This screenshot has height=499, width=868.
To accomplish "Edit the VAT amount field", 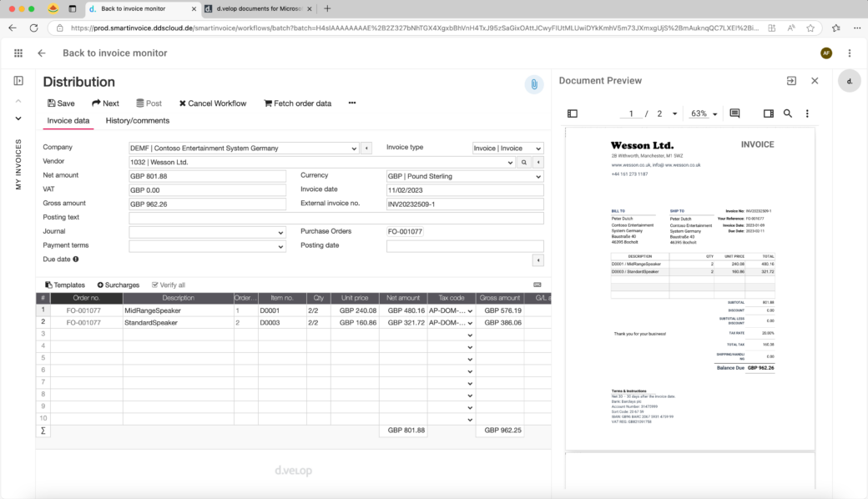I will click(208, 190).
